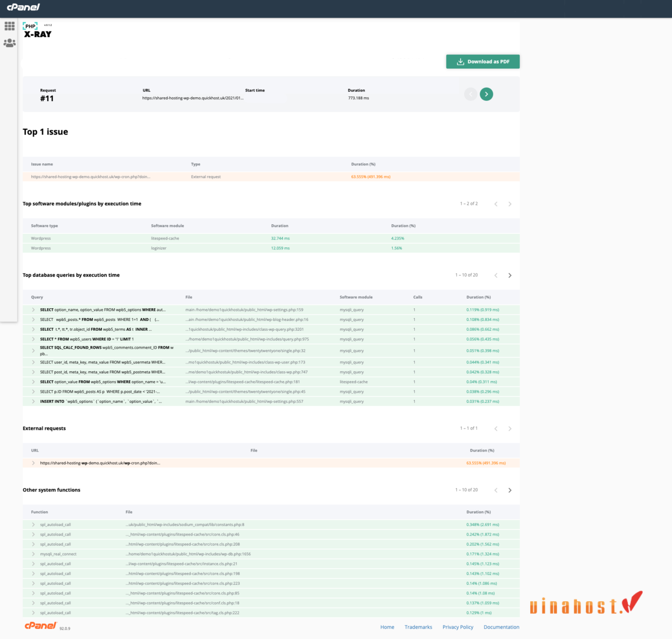Viewport: 672px width, 639px height.
Task: Click the shortened request URL ending /2021/01…
Action: [x=193, y=98]
